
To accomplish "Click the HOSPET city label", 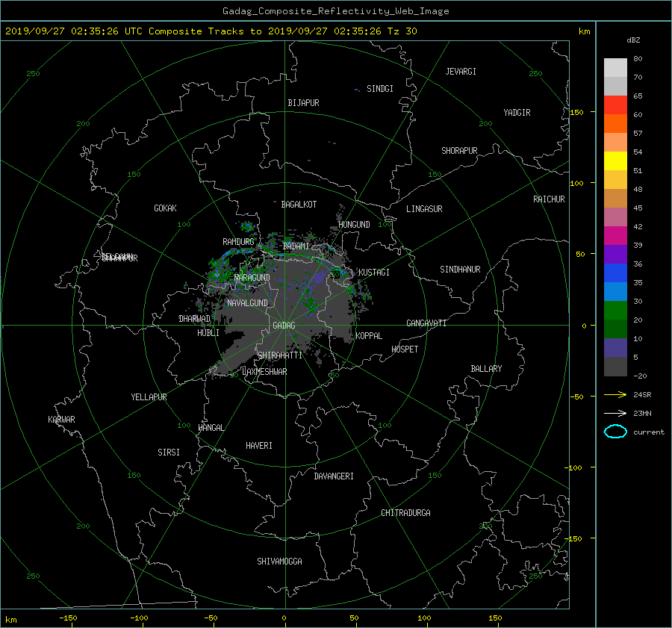I will pos(405,349).
